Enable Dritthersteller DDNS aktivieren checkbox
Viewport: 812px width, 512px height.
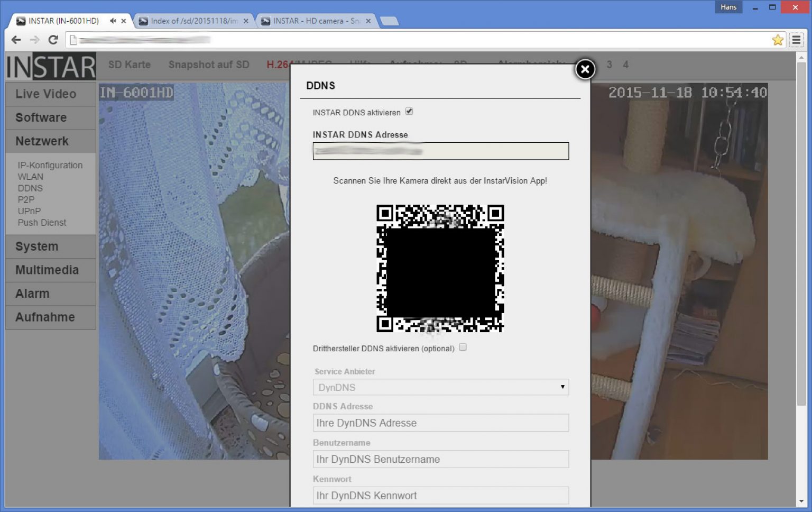(463, 347)
